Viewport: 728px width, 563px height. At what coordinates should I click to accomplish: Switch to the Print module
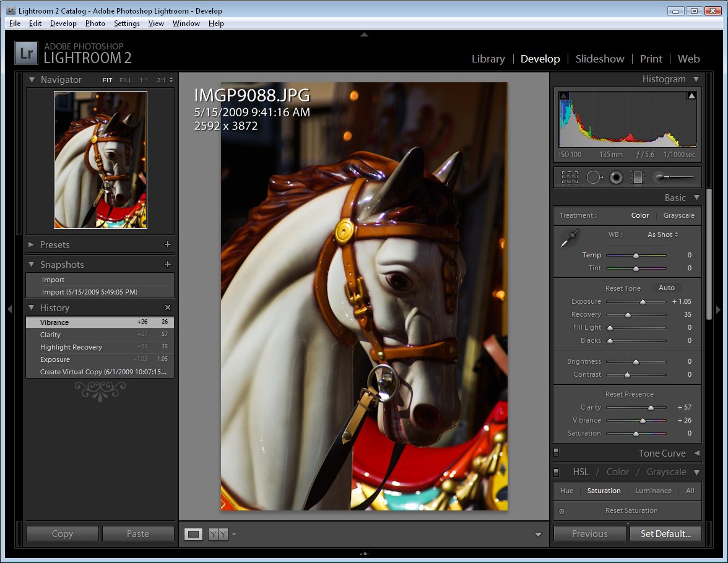[x=651, y=59]
